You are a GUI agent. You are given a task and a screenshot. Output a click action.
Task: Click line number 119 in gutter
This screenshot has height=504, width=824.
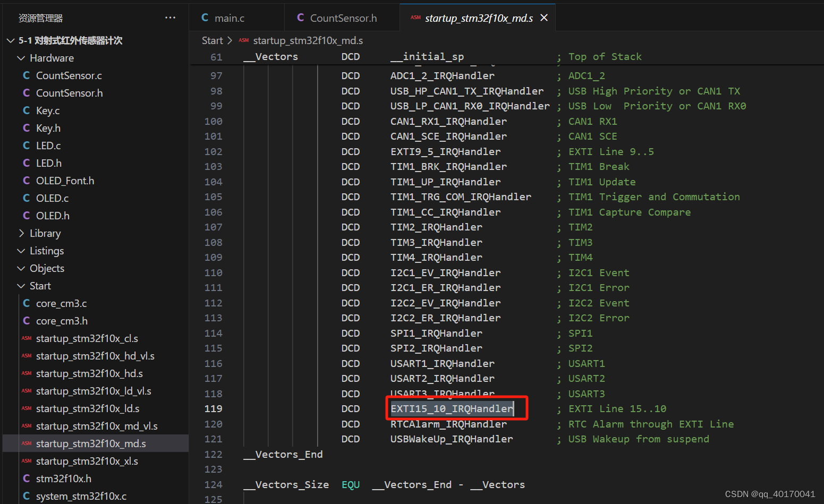coord(214,408)
